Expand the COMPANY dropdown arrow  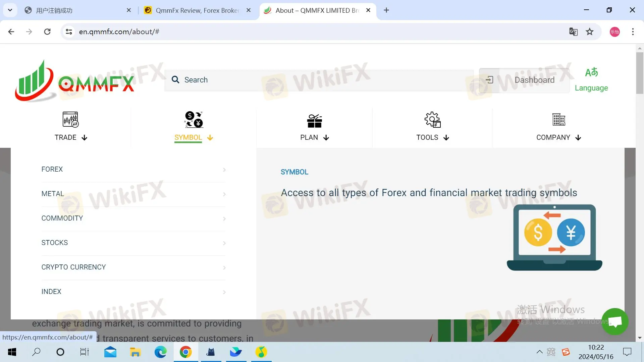point(578,138)
